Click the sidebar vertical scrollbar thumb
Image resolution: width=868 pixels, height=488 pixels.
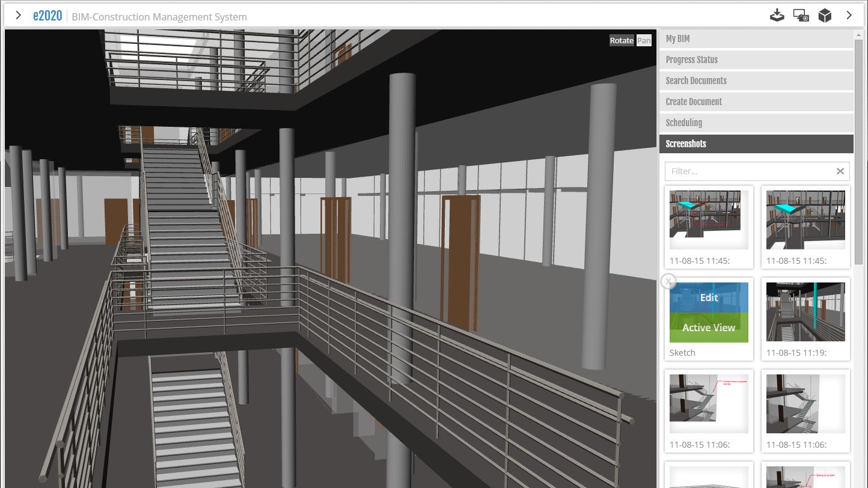click(x=859, y=151)
